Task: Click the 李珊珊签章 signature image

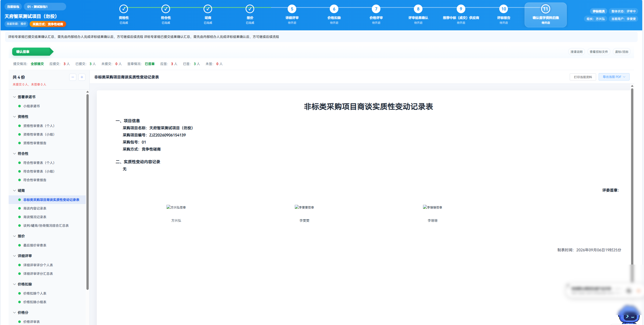Action: point(432,207)
